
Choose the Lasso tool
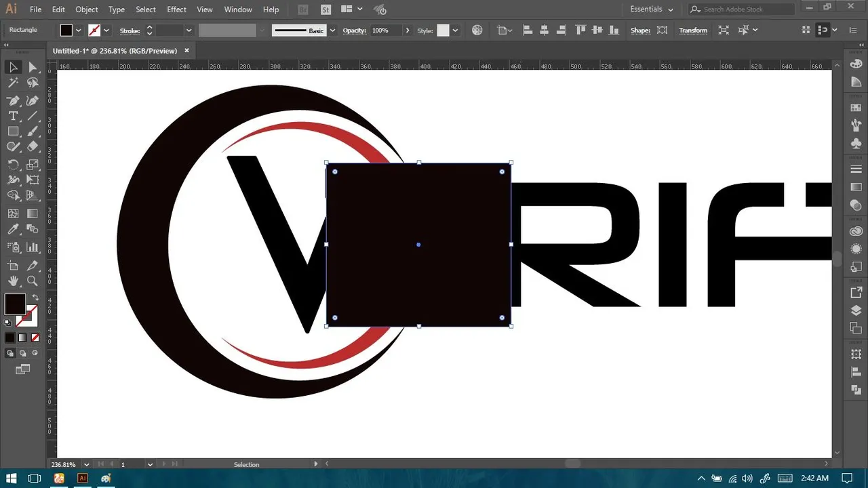pos(33,83)
